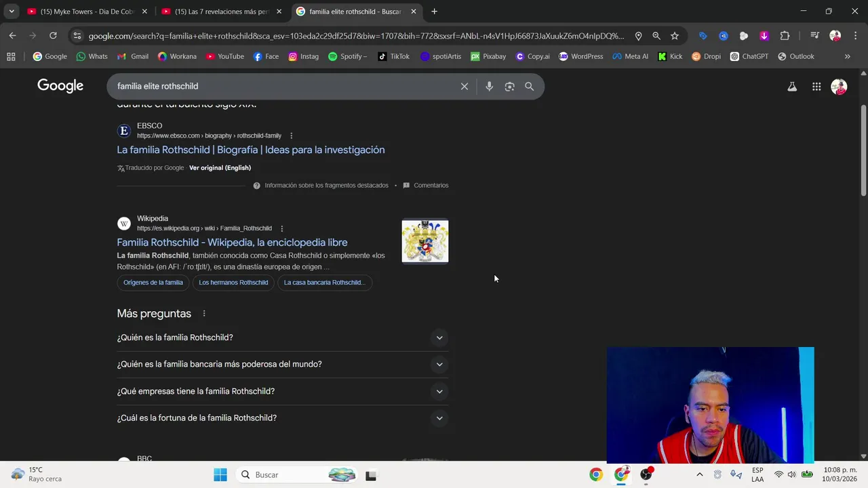Image resolution: width=868 pixels, height=488 pixels.
Task: Open the clock showing 10:08 p. m.
Action: point(840,474)
